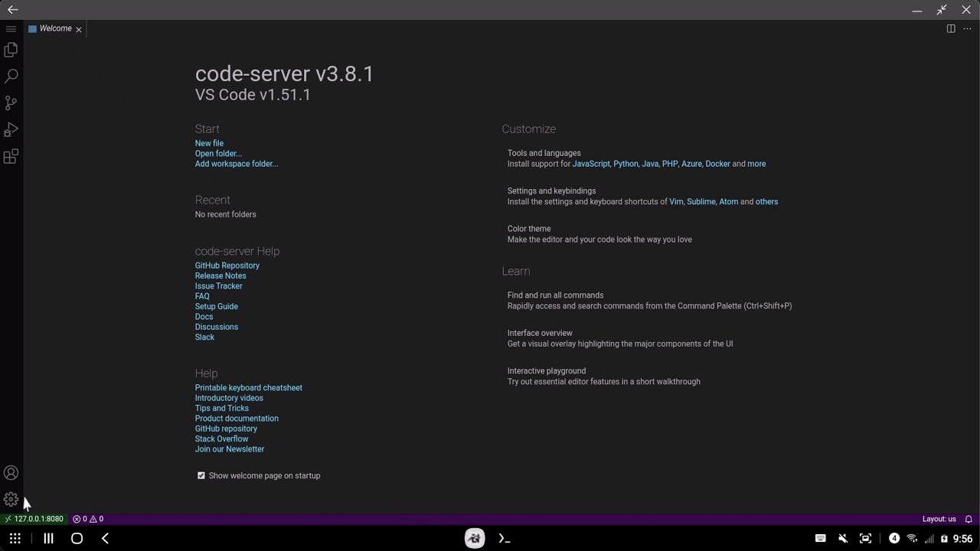Open the Setup Guide link
980x551 pixels.
(217, 307)
